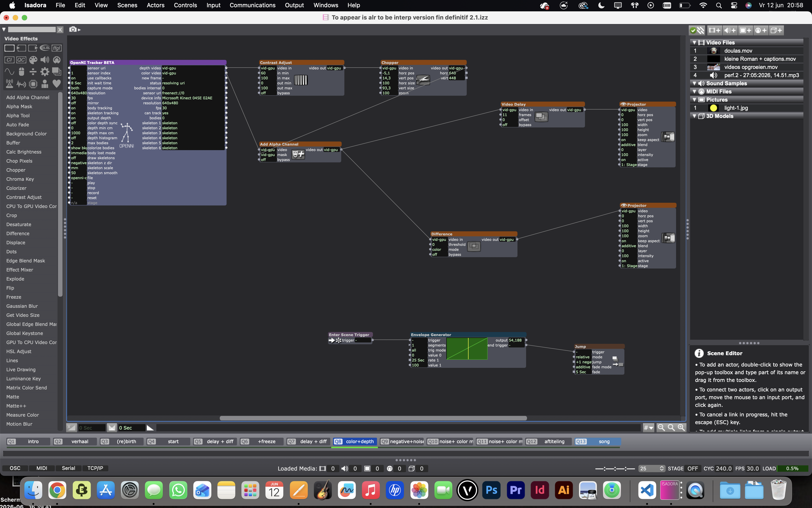Toggle the bottom Projector eye visibility icon
The image size is (812, 508).
click(x=624, y=205)
